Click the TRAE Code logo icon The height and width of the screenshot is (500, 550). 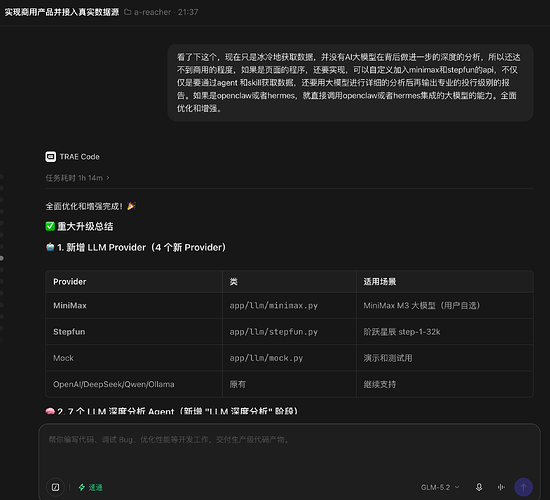click(x=51, y=156)
